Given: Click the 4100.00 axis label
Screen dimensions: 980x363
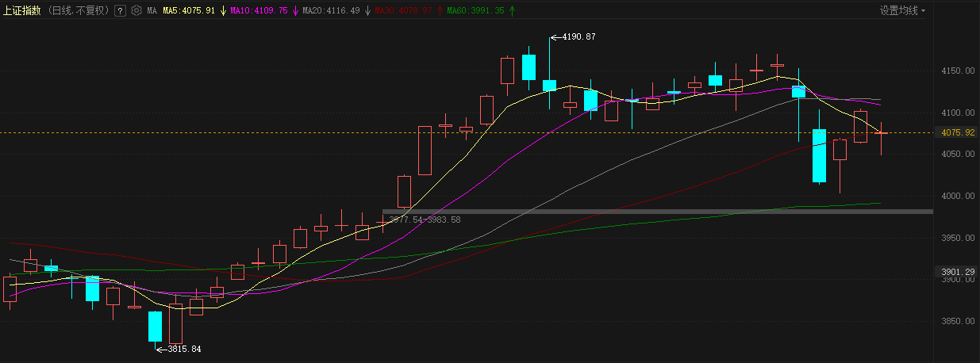Looking at the screenshot, I should (958, 113).
